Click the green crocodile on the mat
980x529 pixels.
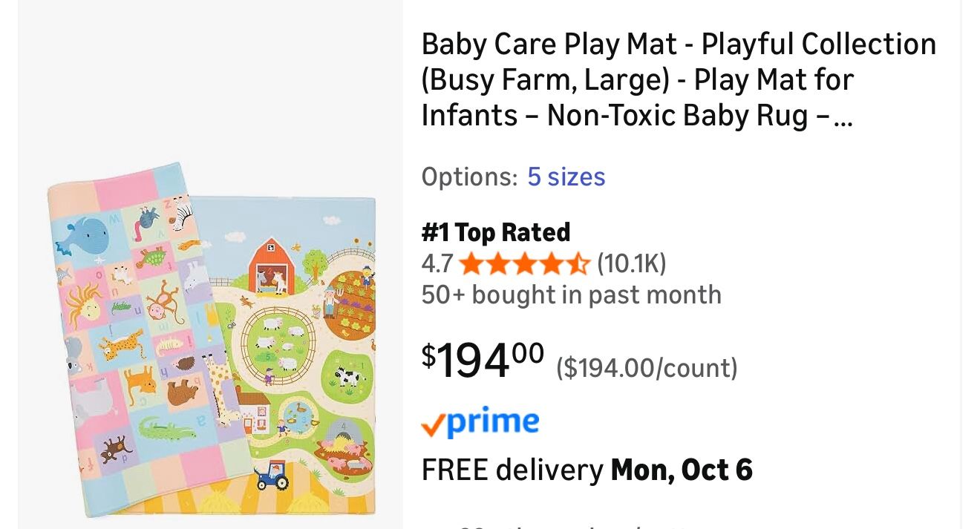point(166,429)
